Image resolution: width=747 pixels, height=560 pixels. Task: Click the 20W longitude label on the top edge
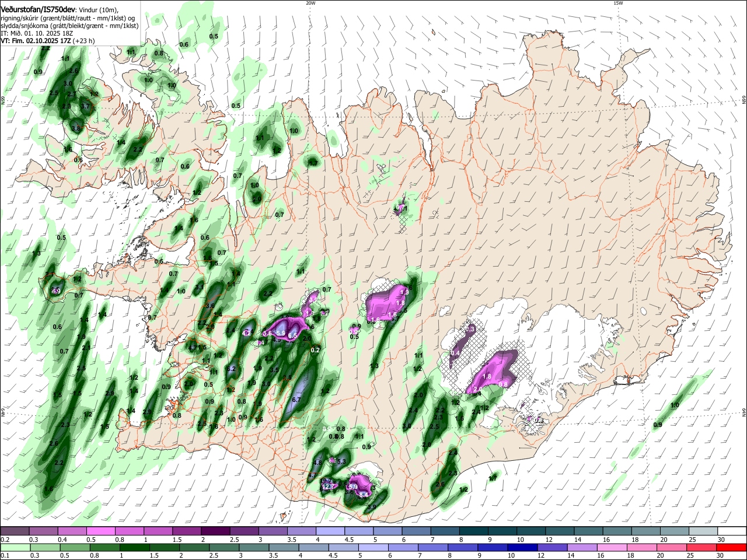click(310, 2)
